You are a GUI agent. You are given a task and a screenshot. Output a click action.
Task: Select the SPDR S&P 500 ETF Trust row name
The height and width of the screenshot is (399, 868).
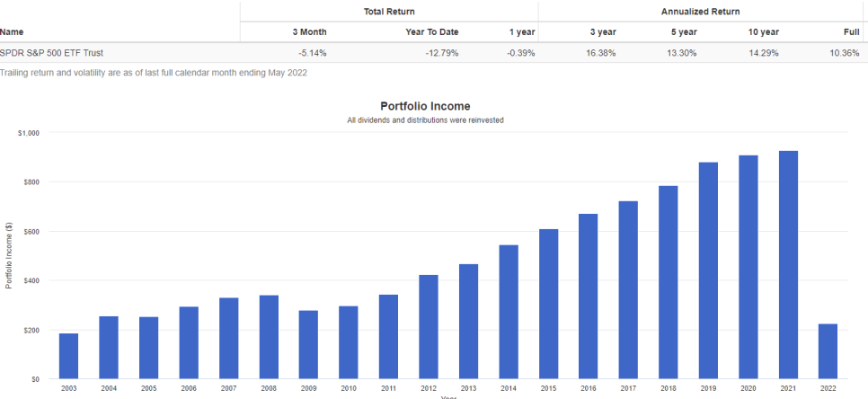click(x=51, y=53)
